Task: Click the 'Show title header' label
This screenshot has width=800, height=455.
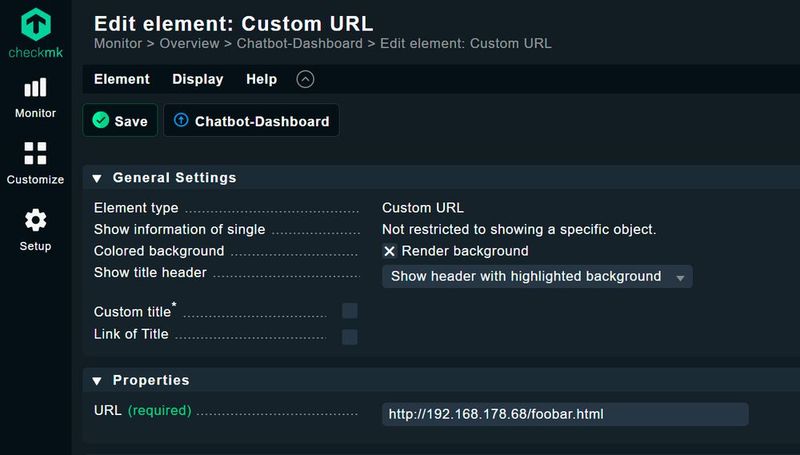Action: click(150, 272)
